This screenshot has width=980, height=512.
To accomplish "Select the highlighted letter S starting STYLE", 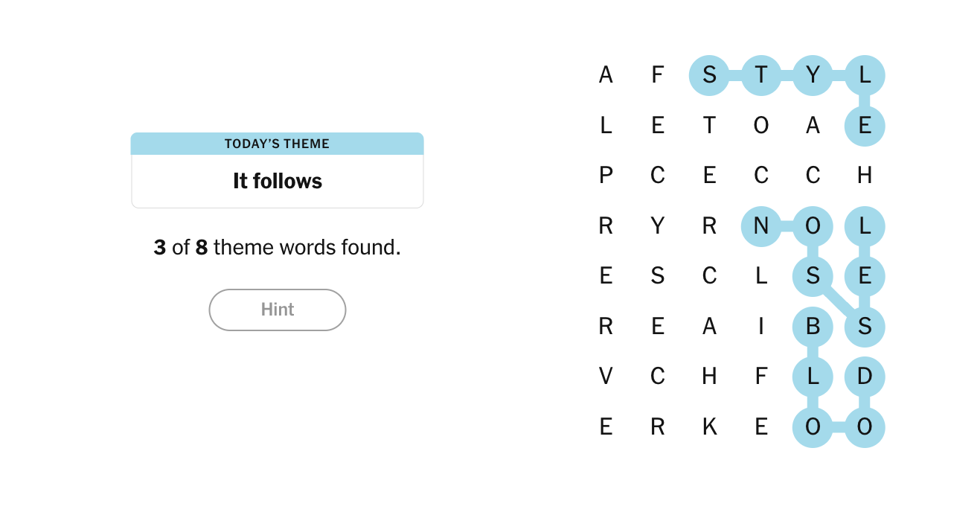I will click(x=708, y=74).
